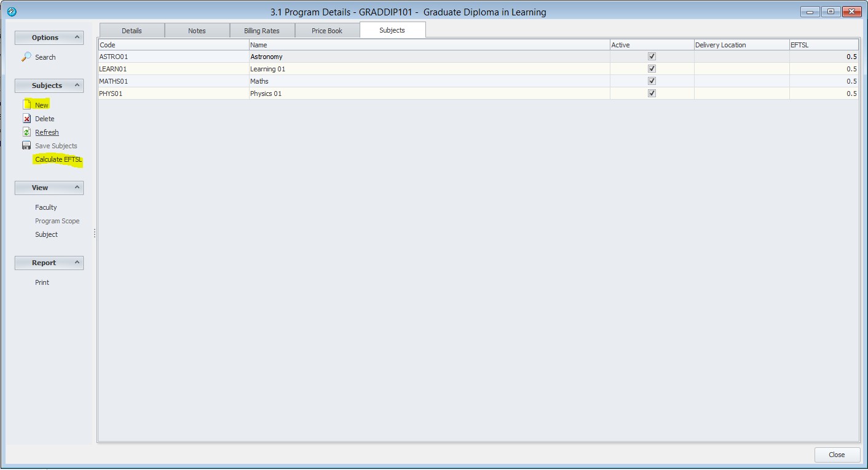Sort by the EFTSL column header
The width and height of the screenshot is (868, 470).
(823, 45)
